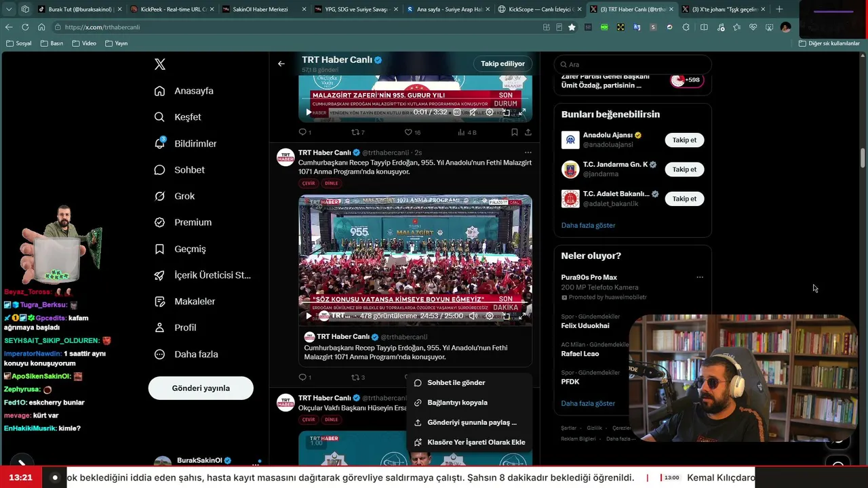Bookmark the top post
This screenshot has width=868, height=488.
pos(515,132)
